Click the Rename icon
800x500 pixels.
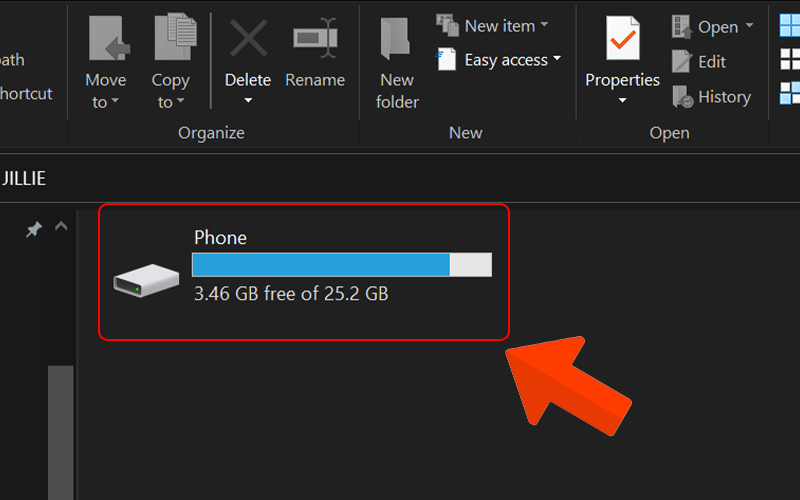click(x=315, y=38)
